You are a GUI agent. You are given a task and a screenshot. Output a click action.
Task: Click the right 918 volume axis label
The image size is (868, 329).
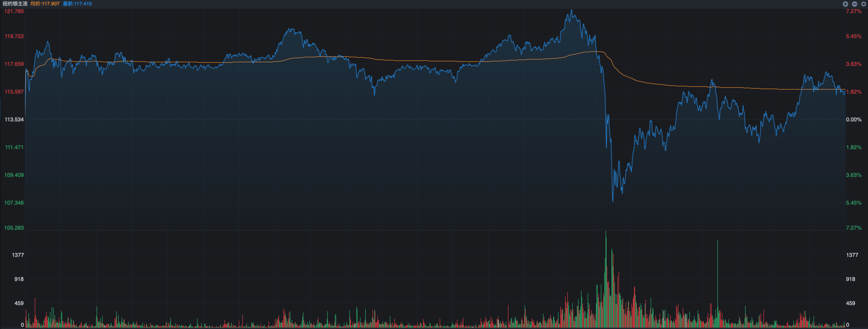tap(850, 279)
